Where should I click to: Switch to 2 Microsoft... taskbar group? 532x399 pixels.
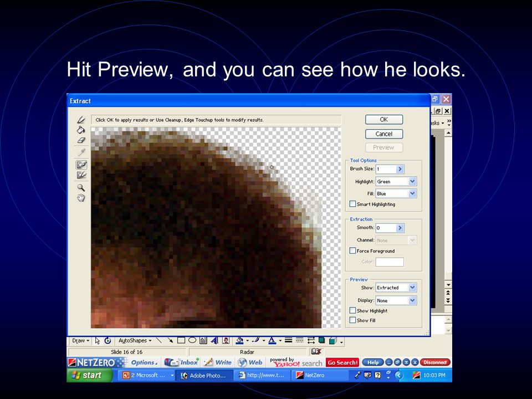point(147,375)
